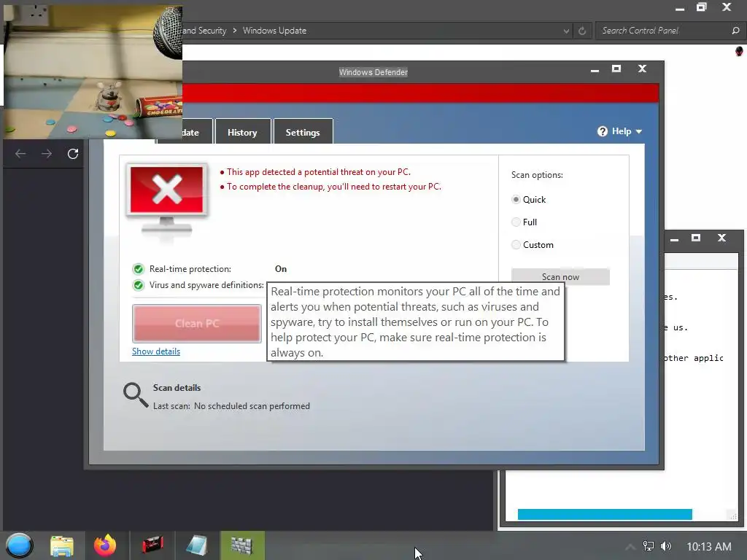Image resolution: width=747 pixels, height=560 pixels.
Task: Select the Full scan option
Action: coord(516,222)
